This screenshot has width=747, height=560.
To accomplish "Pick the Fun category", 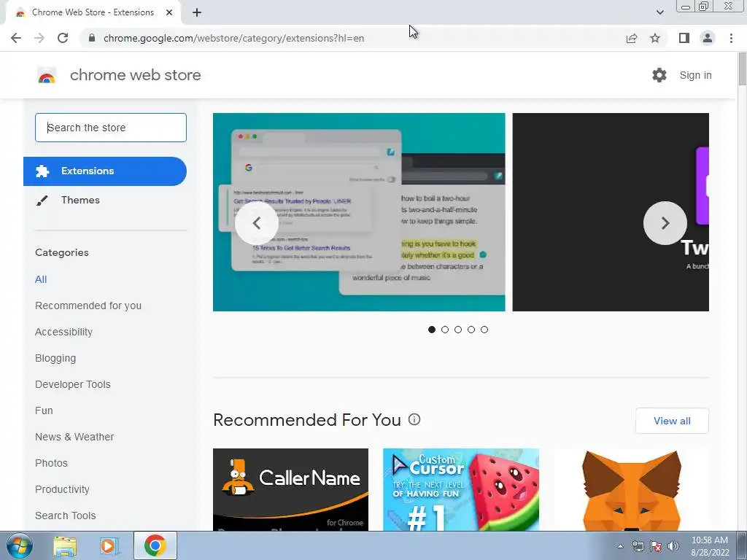I will click(x=44, y=411).
